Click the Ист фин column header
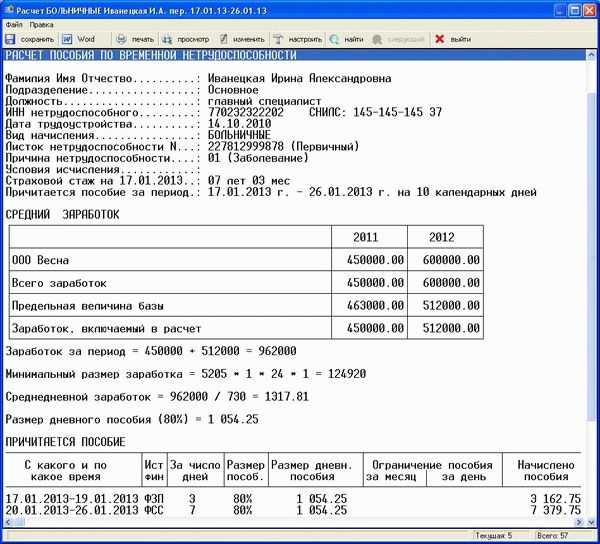Viewport: 600px width, 544px height. pos(154,471)
